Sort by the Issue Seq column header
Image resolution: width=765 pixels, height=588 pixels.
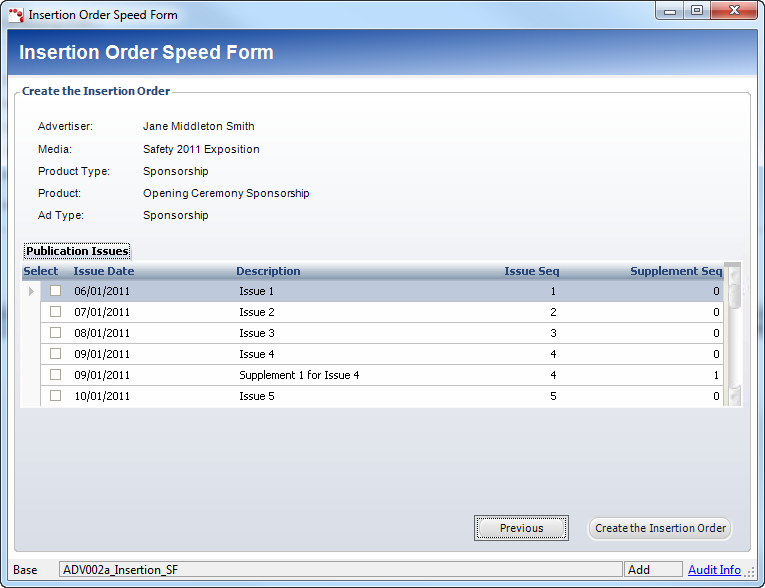coord(531,271)
